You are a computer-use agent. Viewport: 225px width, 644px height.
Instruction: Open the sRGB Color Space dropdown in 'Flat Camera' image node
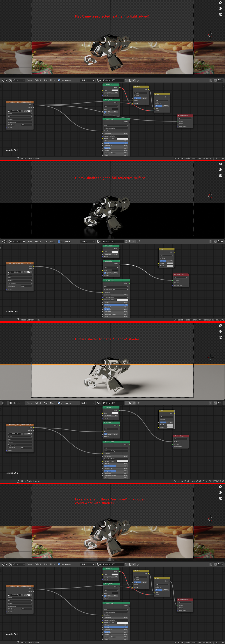(x=26, y=125)
